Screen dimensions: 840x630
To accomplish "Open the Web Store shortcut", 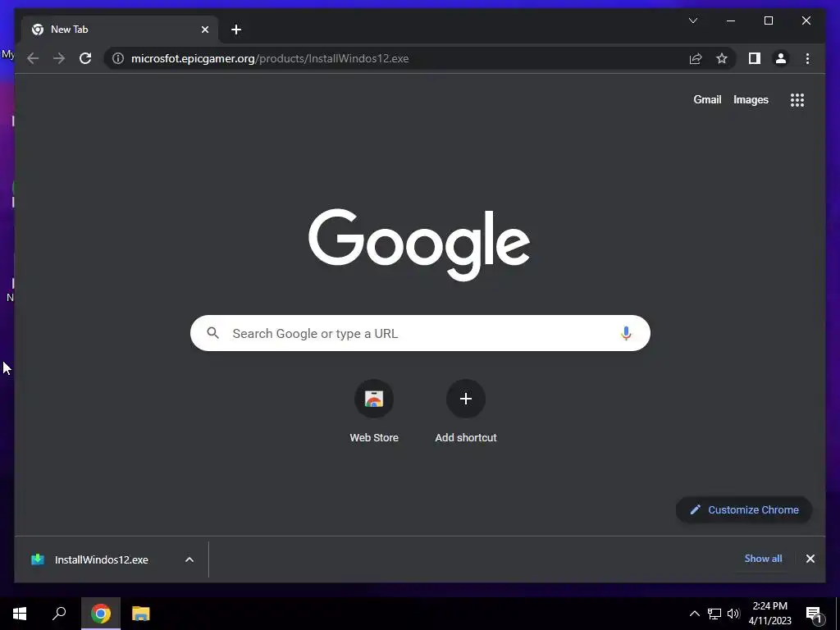I will point(374,411).
